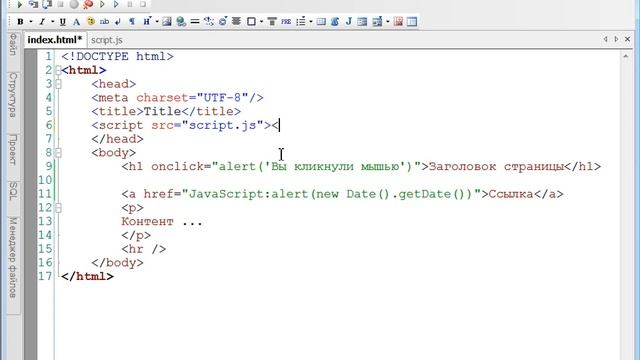Screen dimensions: 640x360
Task: Click the Заголовок страницы text on line 9
Action: coord(496,167)
